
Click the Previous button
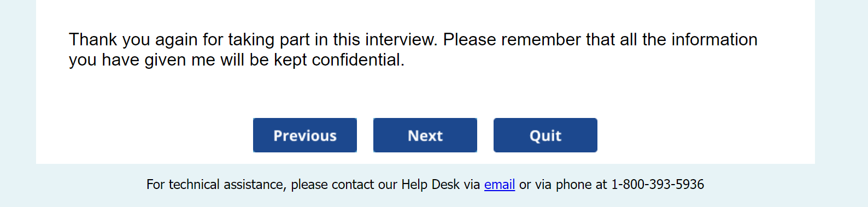pos(305,135)
